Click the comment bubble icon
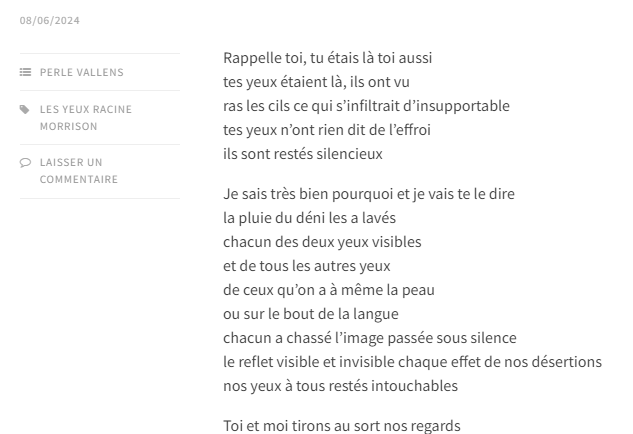This screenshot has width=633, height=434. tap(25, 162)
